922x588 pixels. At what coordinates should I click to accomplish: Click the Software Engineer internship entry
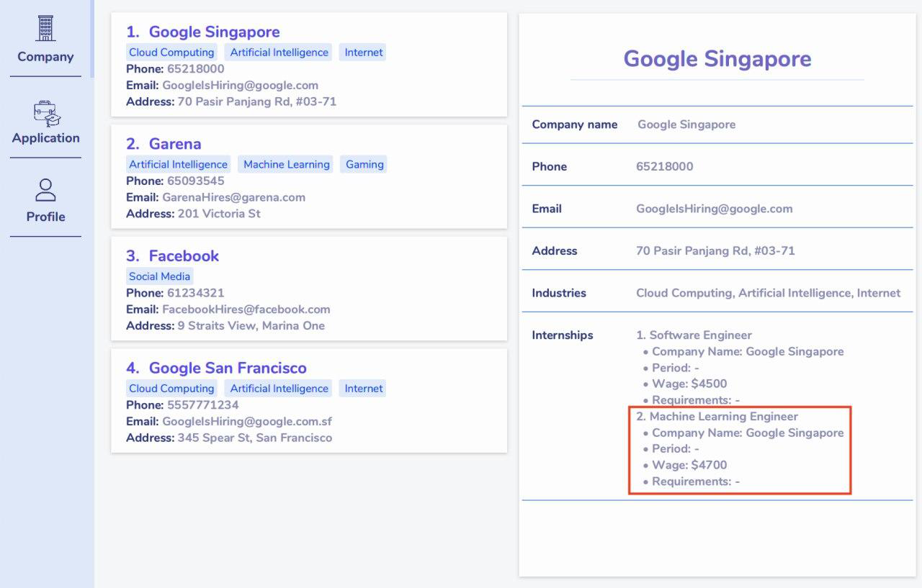694,335
